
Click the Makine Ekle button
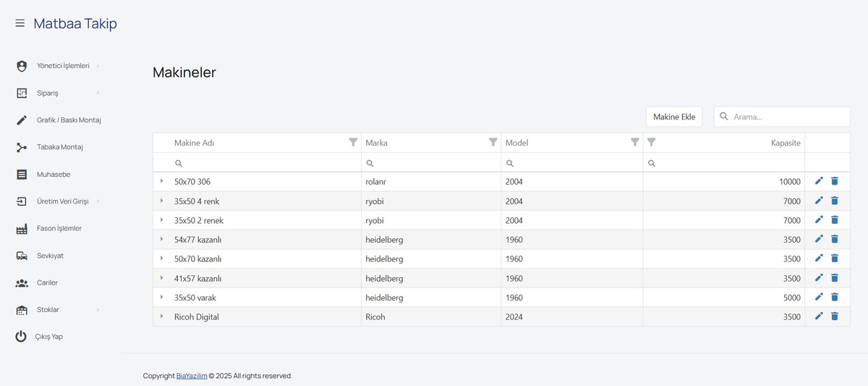[x=674, y=117]
